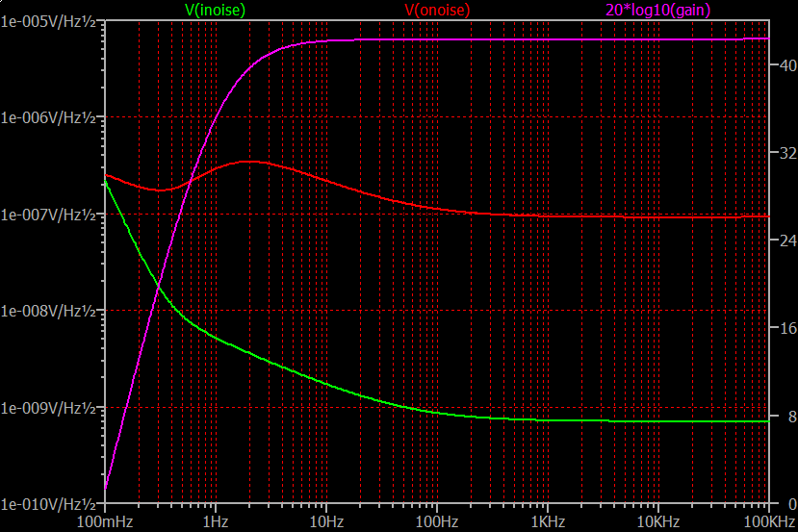Click the 100Hz frequency axis label
The height and width of the screenshot is (532, 798).
[437, 521]
